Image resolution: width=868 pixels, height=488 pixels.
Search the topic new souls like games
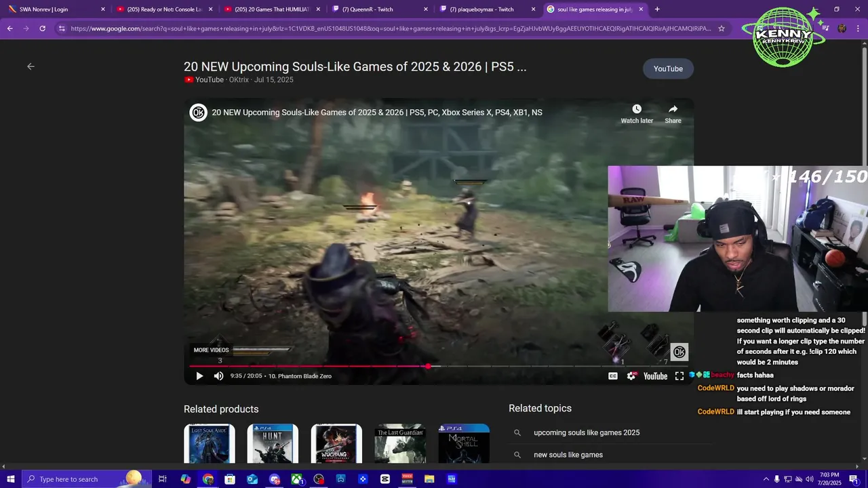point(568,455)
